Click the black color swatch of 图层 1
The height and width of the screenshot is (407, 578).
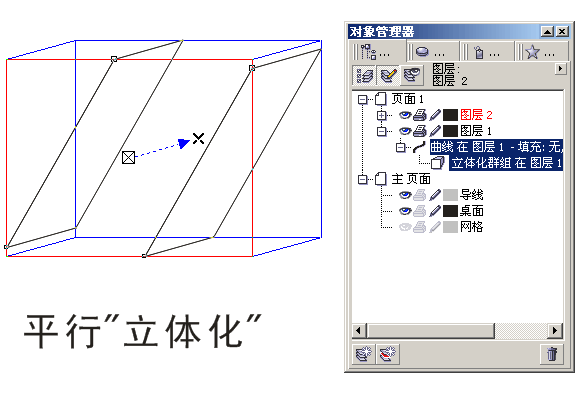(x=450, y=131)
